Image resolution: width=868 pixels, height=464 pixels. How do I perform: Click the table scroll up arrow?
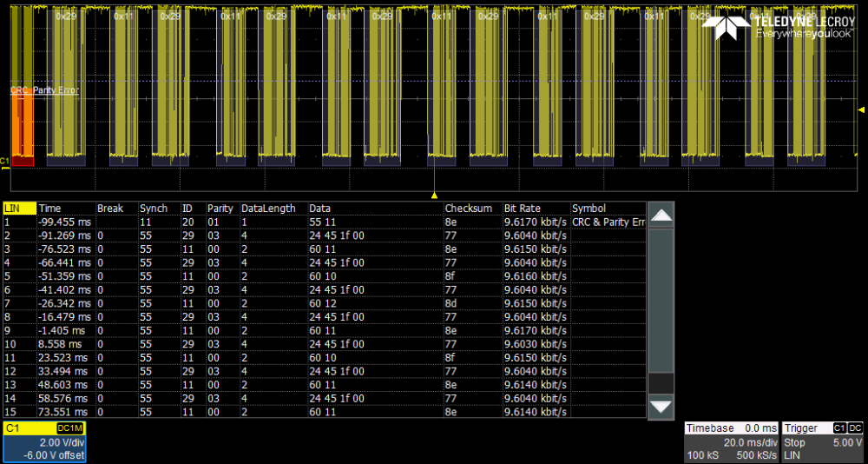[661, 216]
